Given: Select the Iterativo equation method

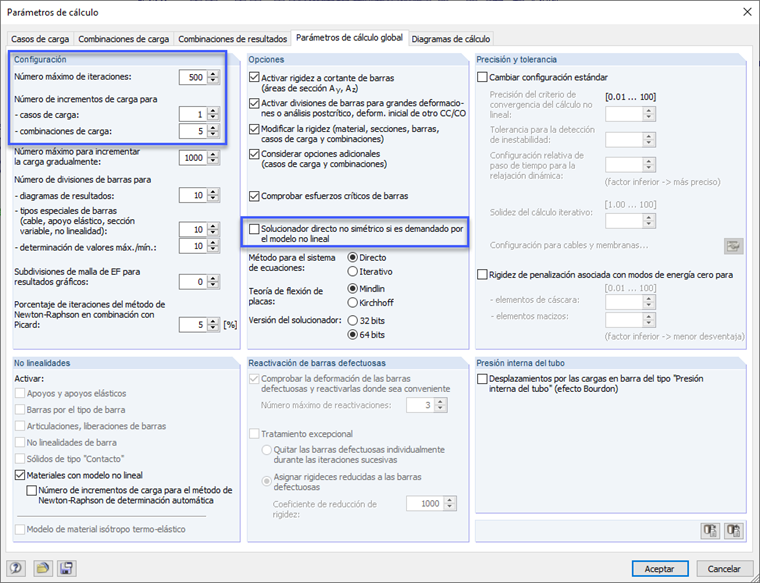Looking at the screenshot, I should coord(352,271).
